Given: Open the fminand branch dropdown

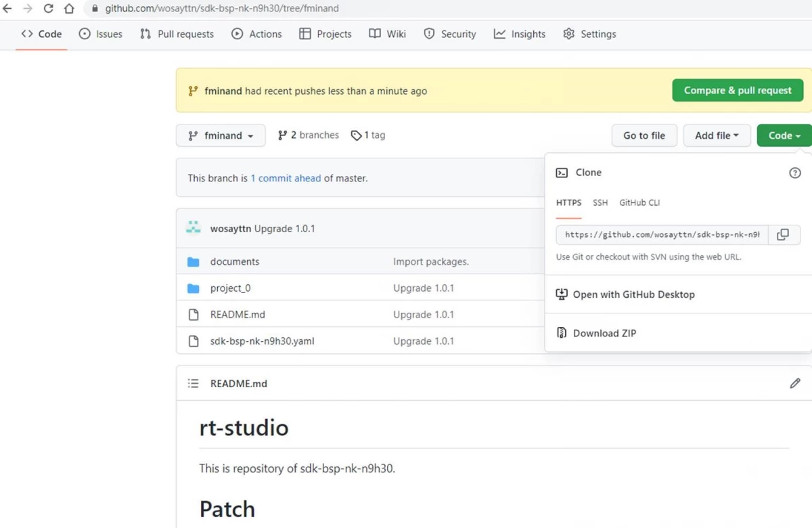Looking at the screenshot, I should coord(221,135).
